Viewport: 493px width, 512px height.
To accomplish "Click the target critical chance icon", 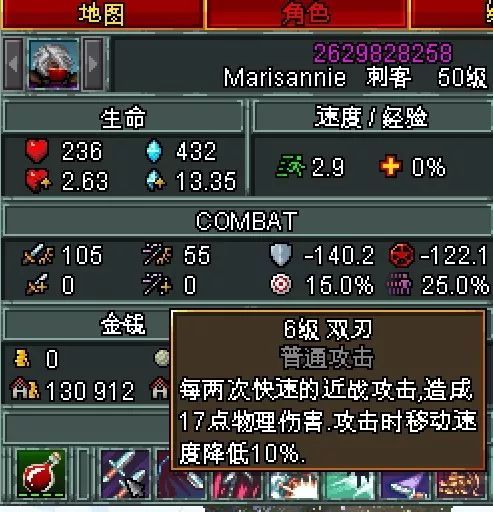I will point(281,285).
